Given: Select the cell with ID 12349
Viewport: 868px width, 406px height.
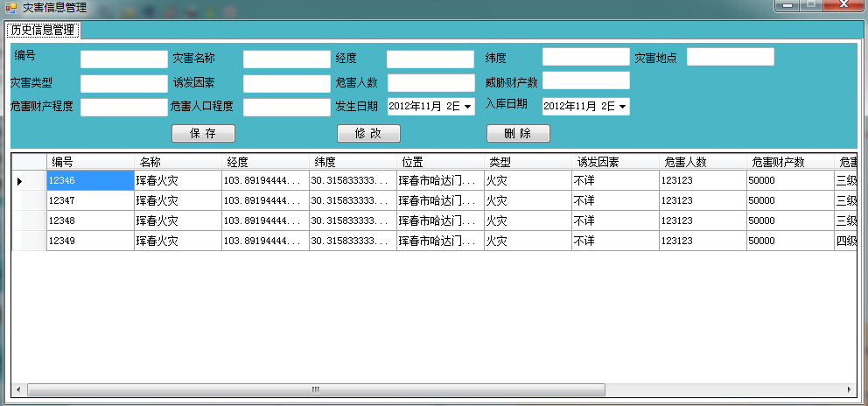Looking at the screenshot, I should point(89,241).
